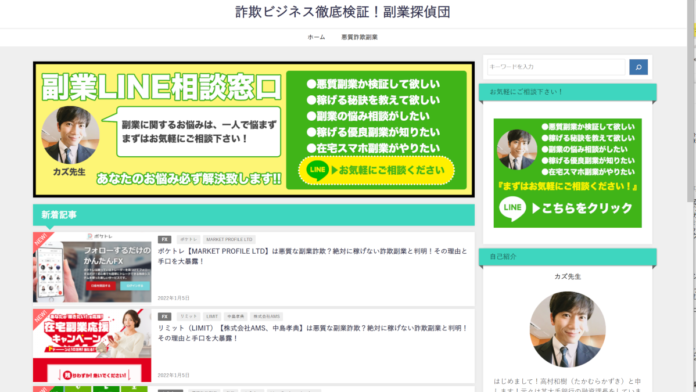Click the 副業LINE相談窓口 banner headline

(162, 87)
